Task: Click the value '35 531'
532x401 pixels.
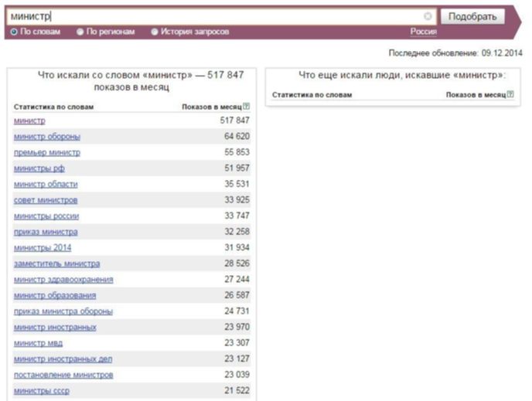Action: (237, 184)
